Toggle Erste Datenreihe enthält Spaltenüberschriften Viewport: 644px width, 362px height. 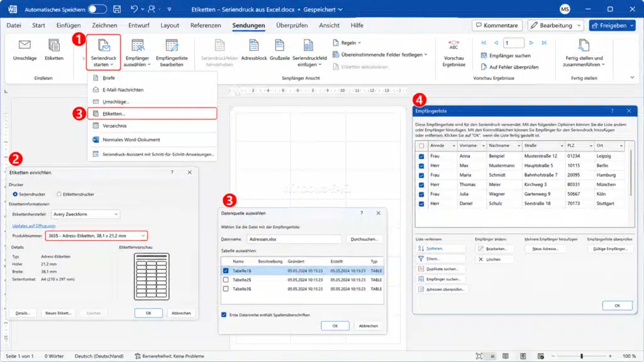(x=224, y=315)
